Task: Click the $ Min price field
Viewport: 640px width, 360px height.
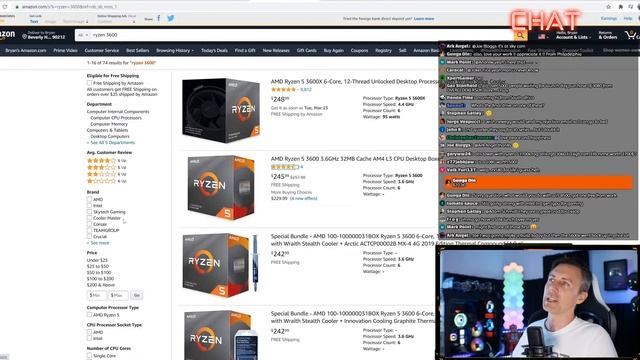Action: coord(96,295)
